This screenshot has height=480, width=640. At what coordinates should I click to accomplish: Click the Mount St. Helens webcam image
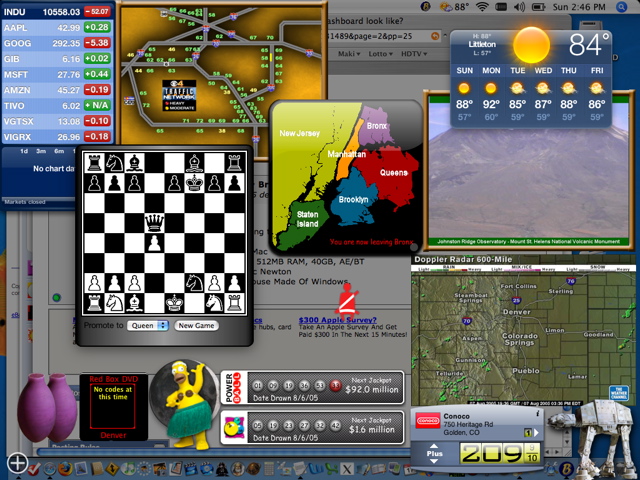[529, 171]
